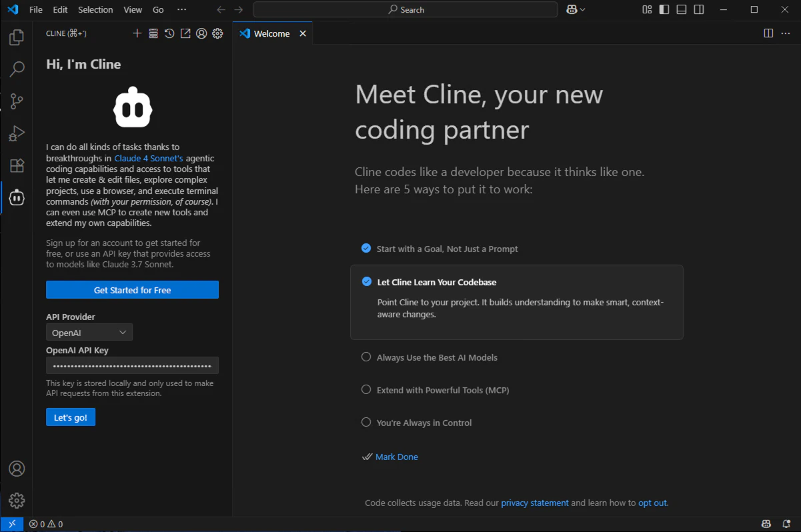The image size is (801, 532).
Task: Open the Explorer view in activity bar
Action: click(x=17, y=37)
